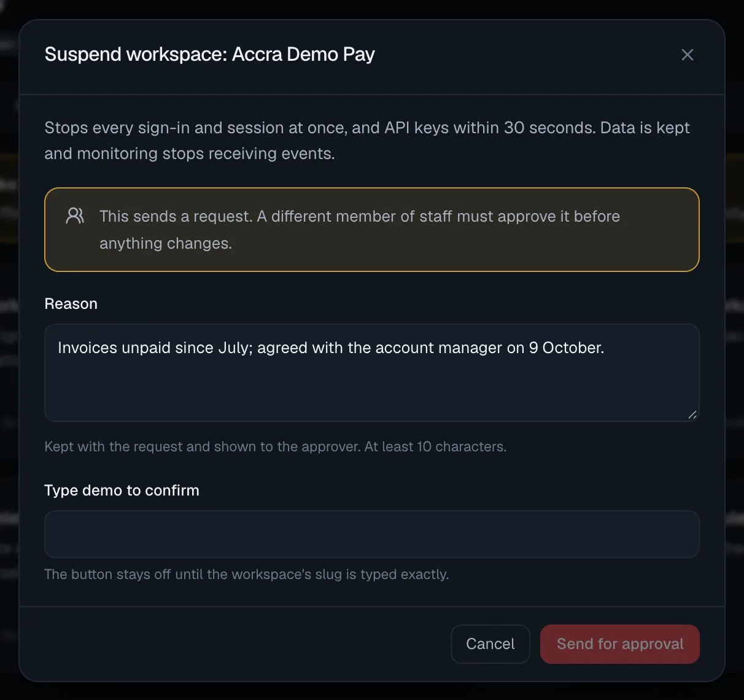This screenshot has width=744, height=700.
Task: Click the hint about the workspace's slug
Action: 247,574
